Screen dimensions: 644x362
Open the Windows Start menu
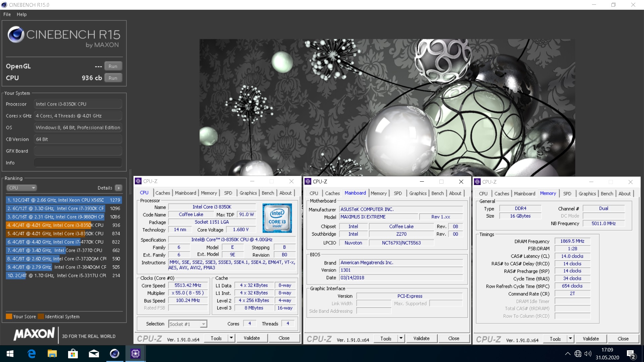10,354
